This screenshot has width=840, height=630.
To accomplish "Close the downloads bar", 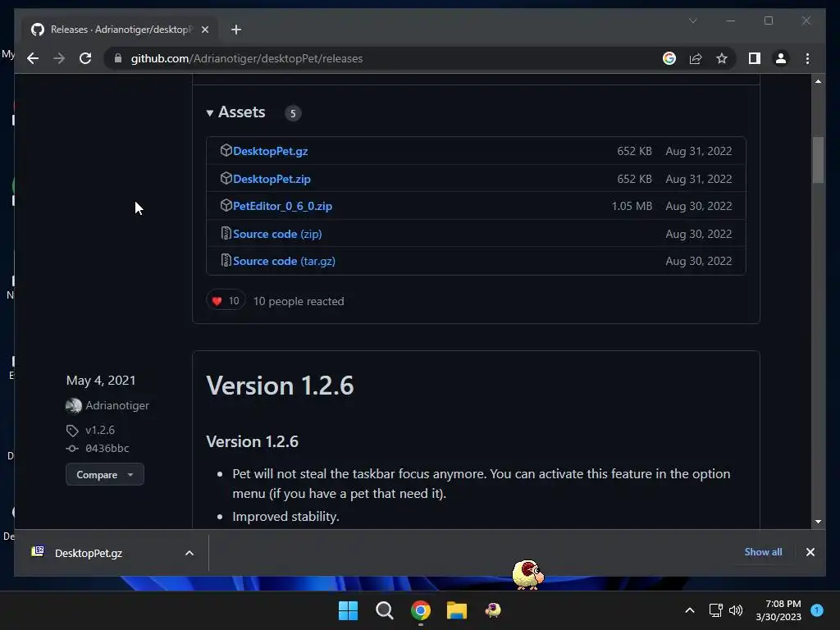I will [810, 552].
